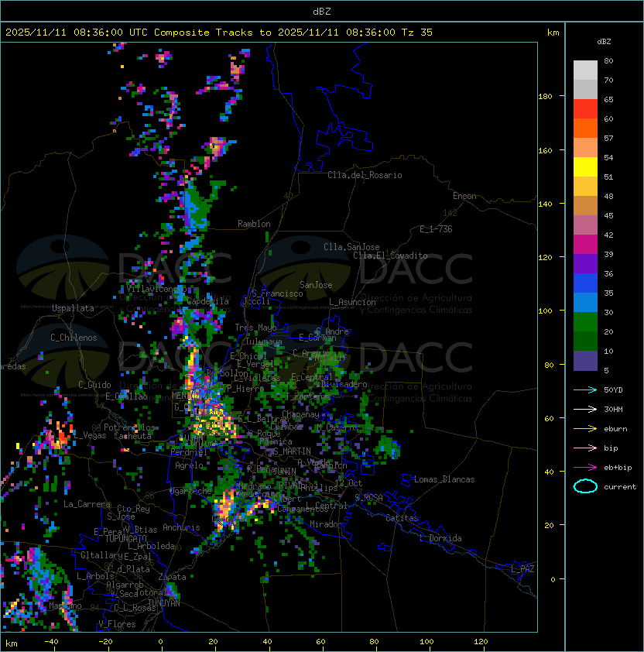Pick the purple swatch below 39 dBZ
Image resolution: width=644 pixels, height=652 pixels.
point(585,264)
